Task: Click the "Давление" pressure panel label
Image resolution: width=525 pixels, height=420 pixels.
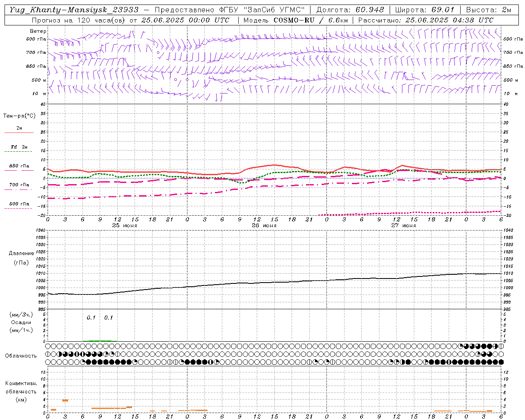Action: 21,253
